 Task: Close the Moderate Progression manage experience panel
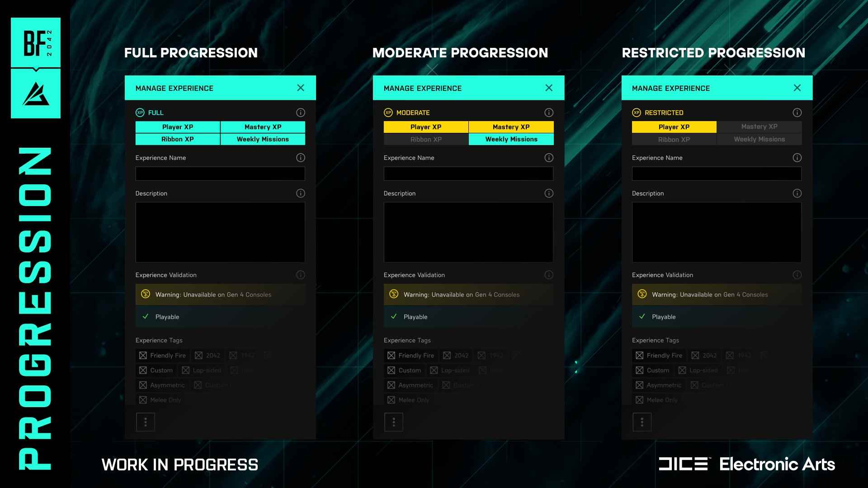[549, 88]
